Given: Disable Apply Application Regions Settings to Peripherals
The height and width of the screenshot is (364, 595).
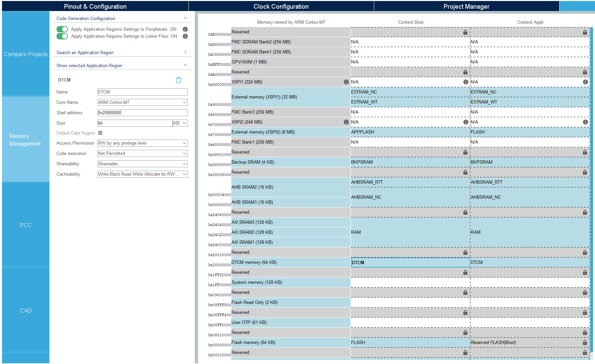Looking at the screenshot, I should pyautogui.click(x=62, y=29).
